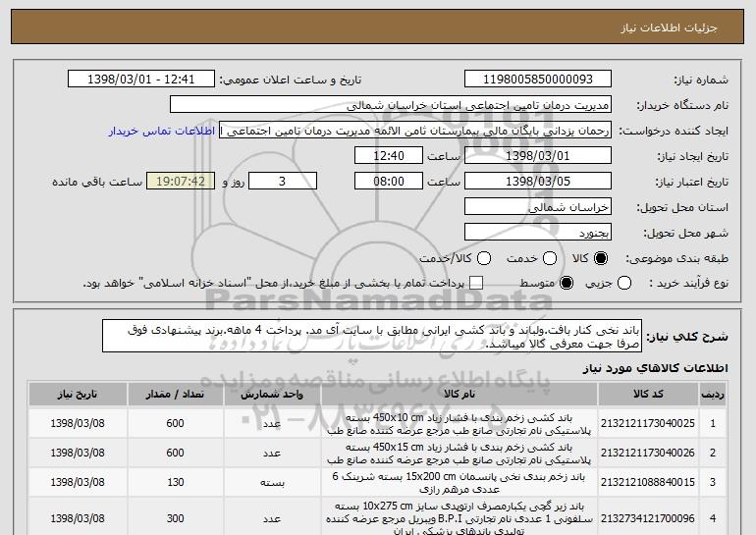Click the delivery province field خراسان شمالی
Screen dimensions: 756x535
coord(538,207)
